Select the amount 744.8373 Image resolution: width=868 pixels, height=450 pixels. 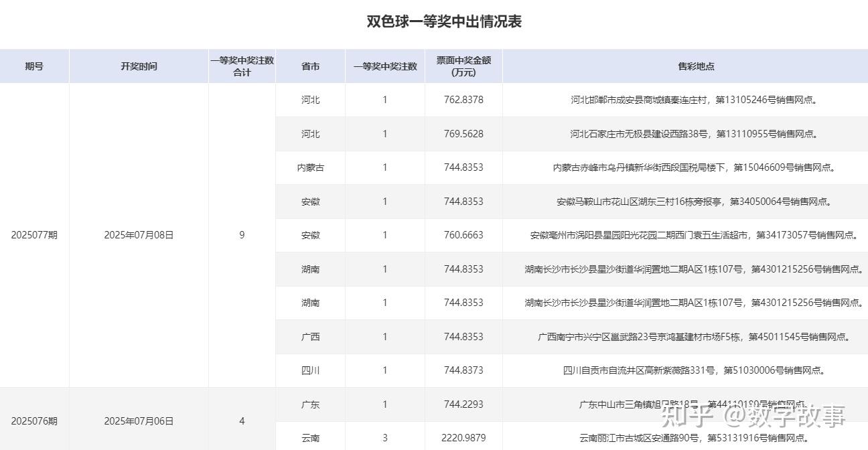463,370
